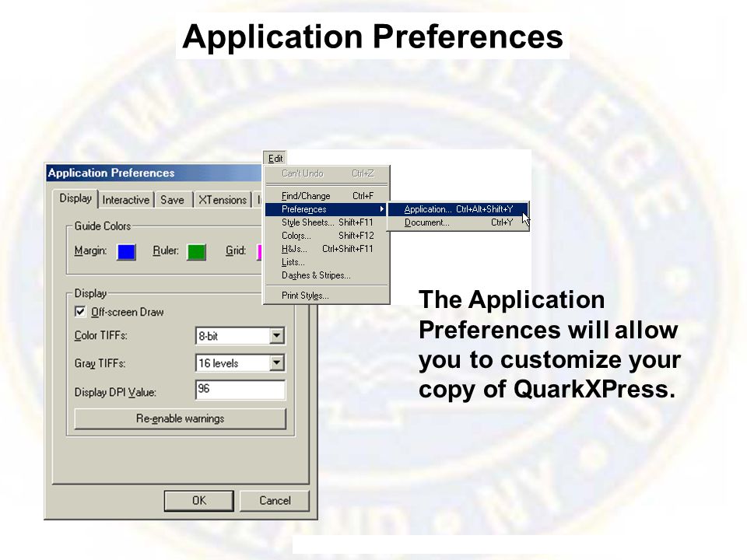Screen dimensions: 747x560
Task: Click the Re-enable warnings button
Action: tap(180, 418)
